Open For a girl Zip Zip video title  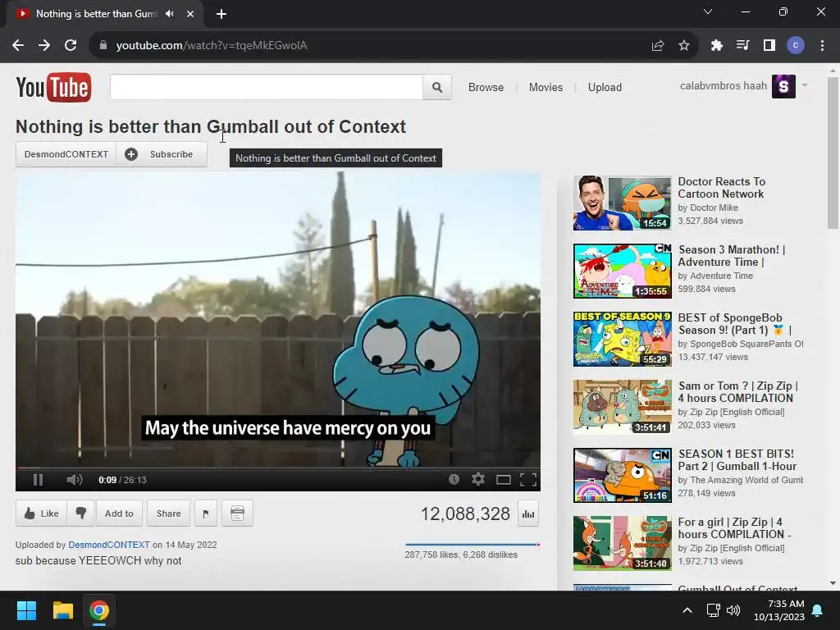pyautogui.click(x=734, y=527)
